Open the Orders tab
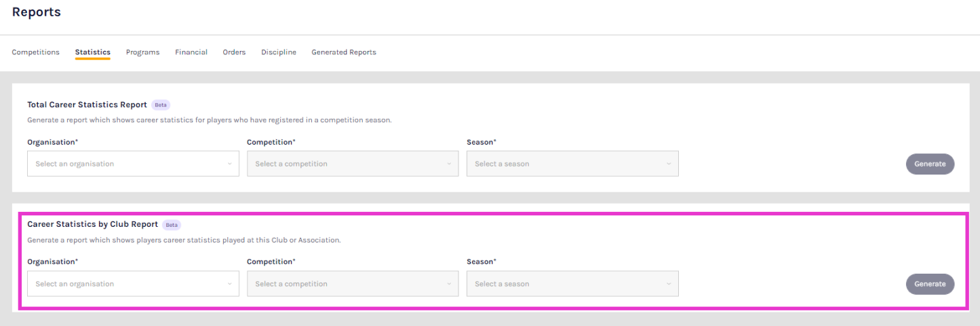The width and height of the screenshot is (980, 326). click(234, 52)
